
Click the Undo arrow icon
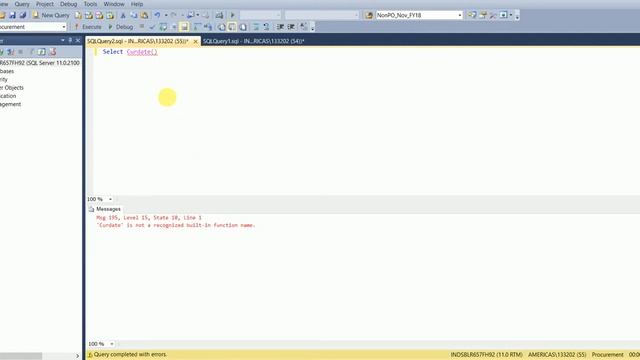[x=157, y=15]
